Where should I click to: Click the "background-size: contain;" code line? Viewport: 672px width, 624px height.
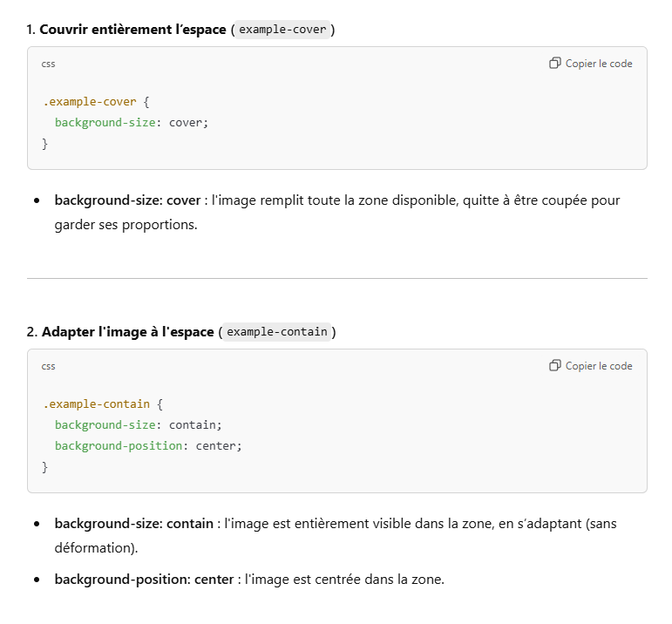pos(138,425)
